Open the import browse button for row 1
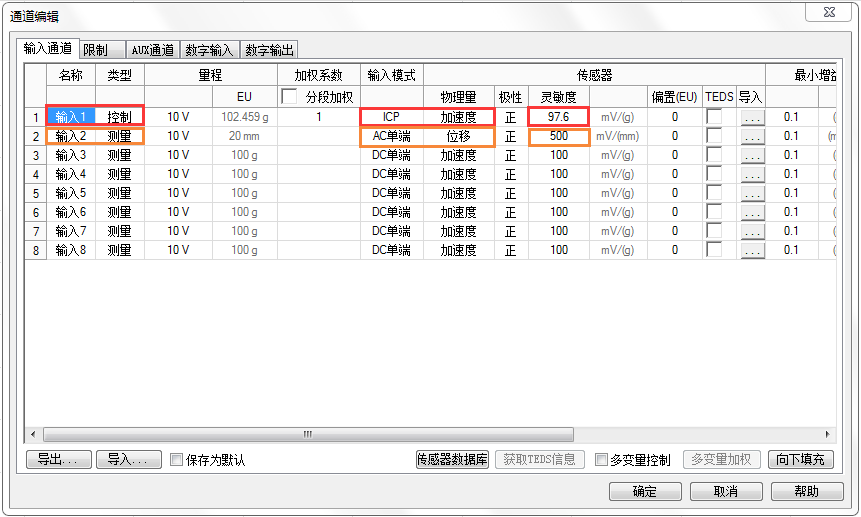The width and height of the screenshot is (861, 517). coord(752,117)
